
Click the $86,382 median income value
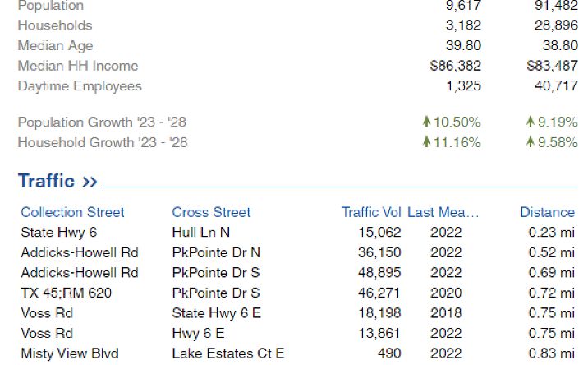point(455,66)
